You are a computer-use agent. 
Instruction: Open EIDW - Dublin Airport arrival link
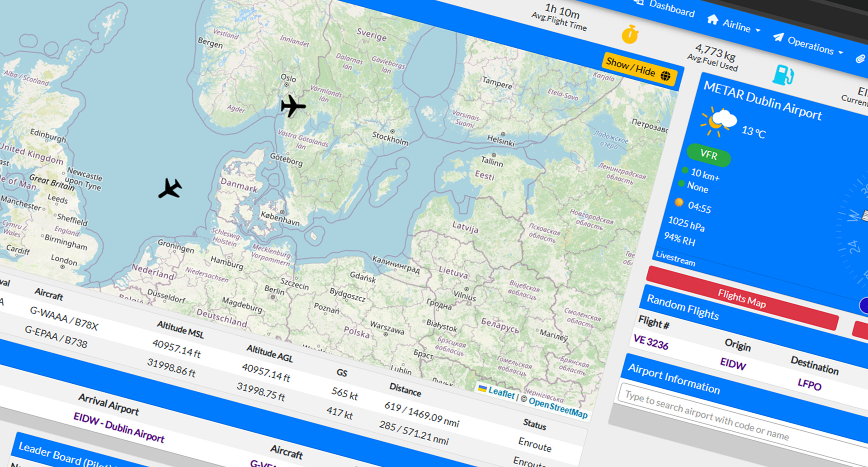coord(119,427)
